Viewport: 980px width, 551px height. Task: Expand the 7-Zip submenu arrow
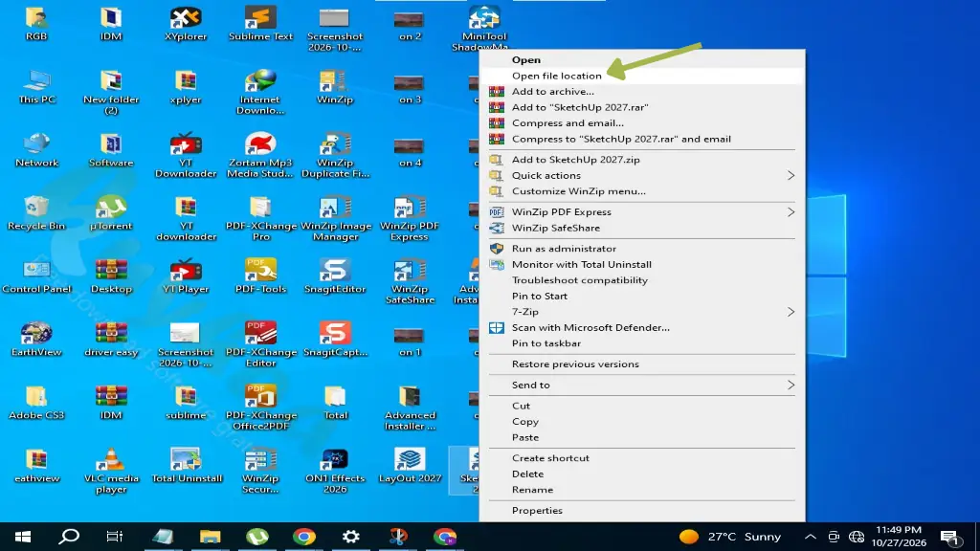coord(791,312)
